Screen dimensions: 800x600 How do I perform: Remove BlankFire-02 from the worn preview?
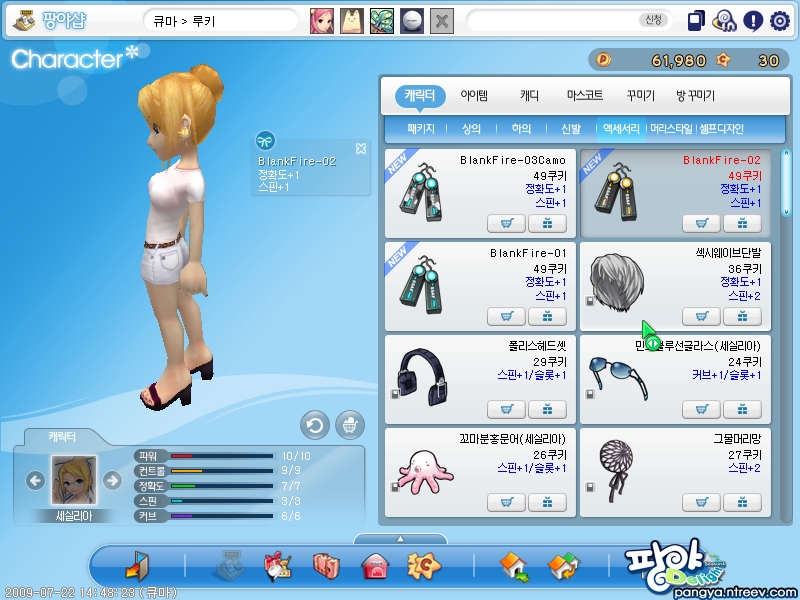[361, 148]
